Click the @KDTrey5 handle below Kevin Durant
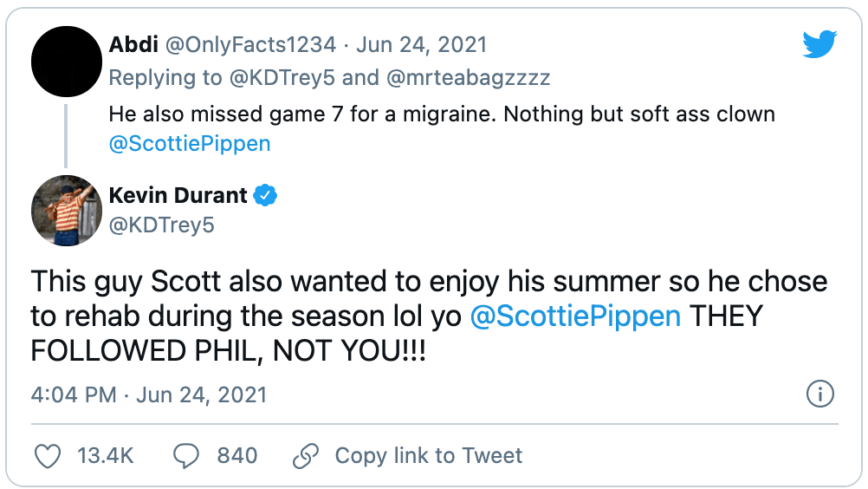The image size is (868, 489). [x=161, y=225]
